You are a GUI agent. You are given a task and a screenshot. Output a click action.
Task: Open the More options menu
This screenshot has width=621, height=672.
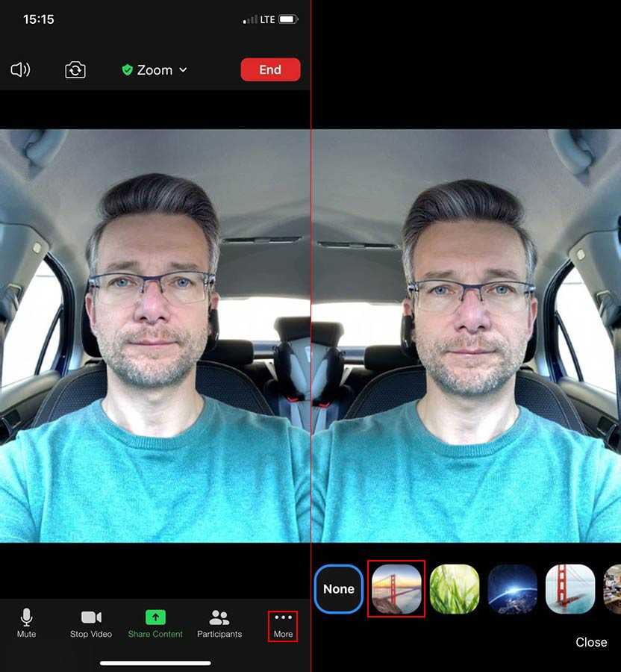pyautogui.click(x=283, y=624)
